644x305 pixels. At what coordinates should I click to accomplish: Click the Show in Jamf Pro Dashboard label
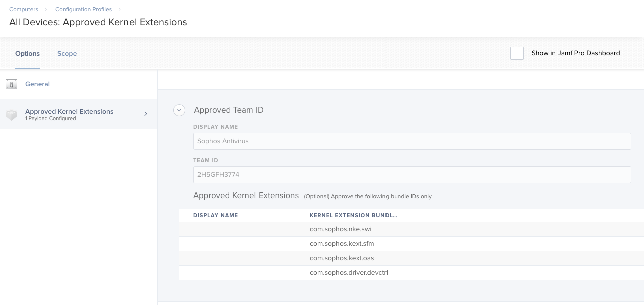[x=576, y=53]
